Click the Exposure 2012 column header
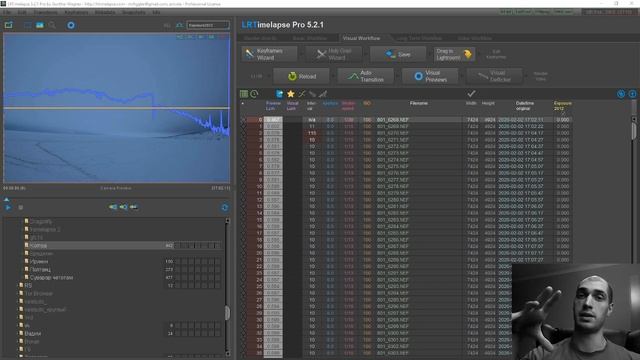The image size is (640, 360). click(562, 106)
